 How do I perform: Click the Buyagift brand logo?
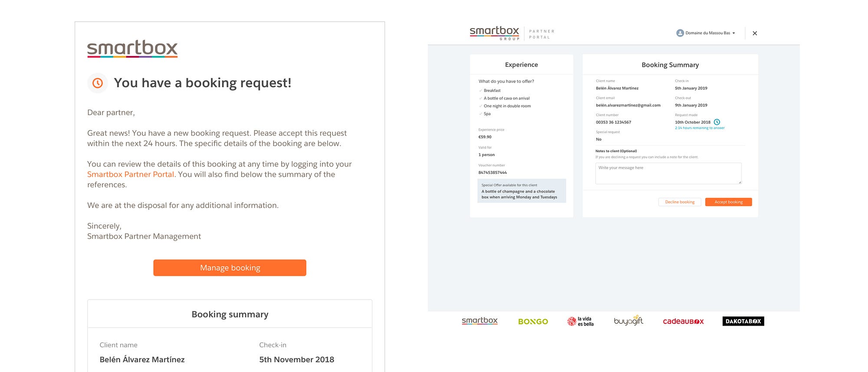point(628,321)
